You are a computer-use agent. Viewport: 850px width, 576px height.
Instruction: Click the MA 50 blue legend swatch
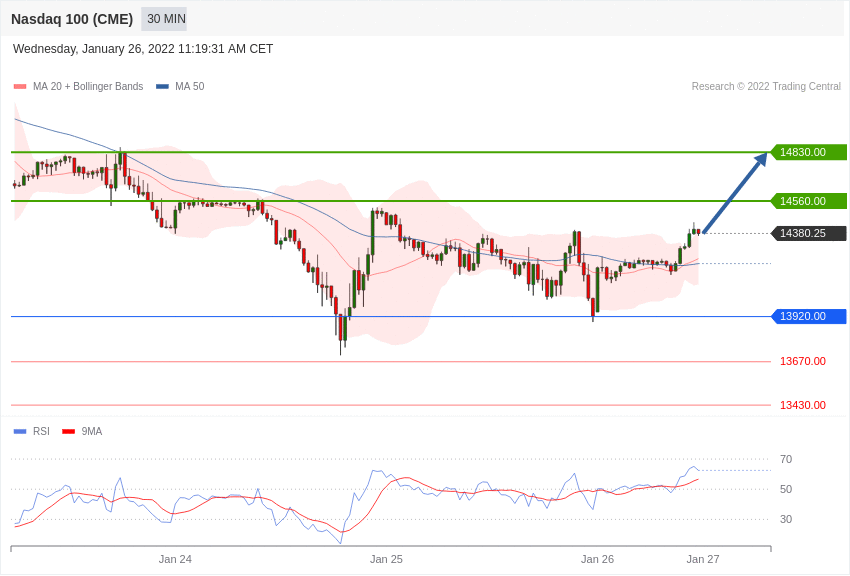pos(162,87)
